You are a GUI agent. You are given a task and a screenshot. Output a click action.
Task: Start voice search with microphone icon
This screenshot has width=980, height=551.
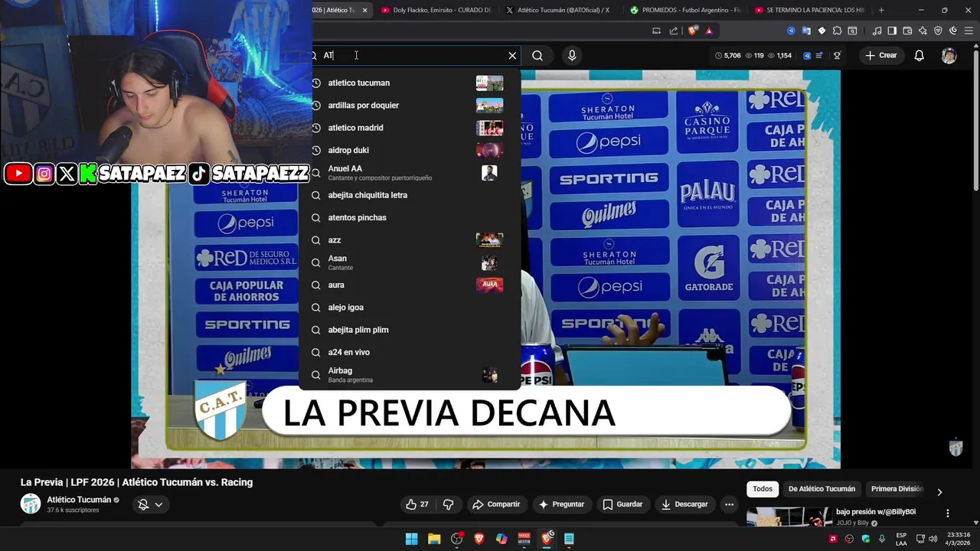[x=572, y=55]
